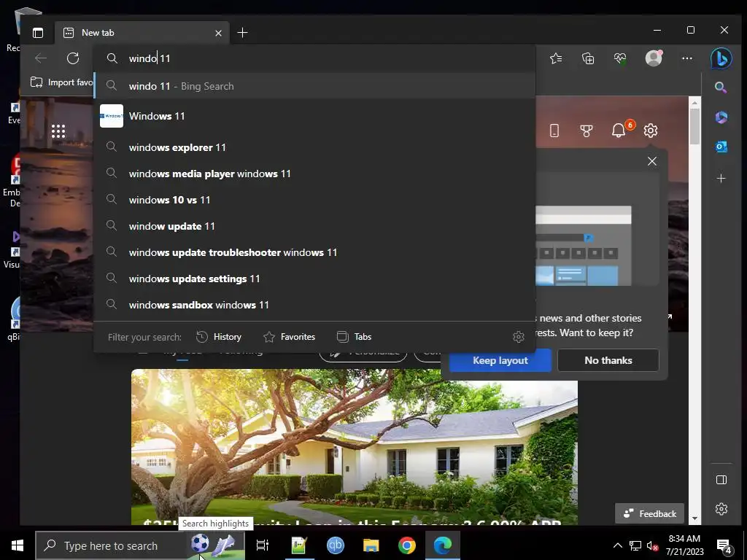747x560 pixels.
Task: Open the mobile phone icon on page
Action: point(554,131)
